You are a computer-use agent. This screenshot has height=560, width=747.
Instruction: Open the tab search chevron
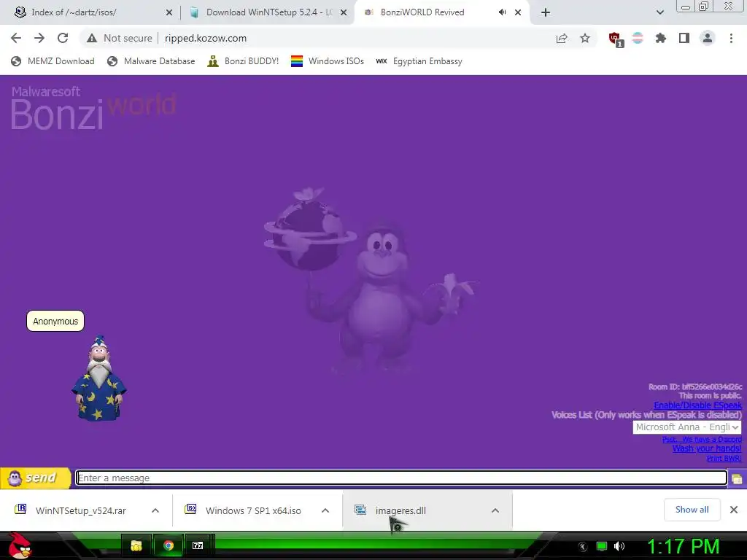659,12
